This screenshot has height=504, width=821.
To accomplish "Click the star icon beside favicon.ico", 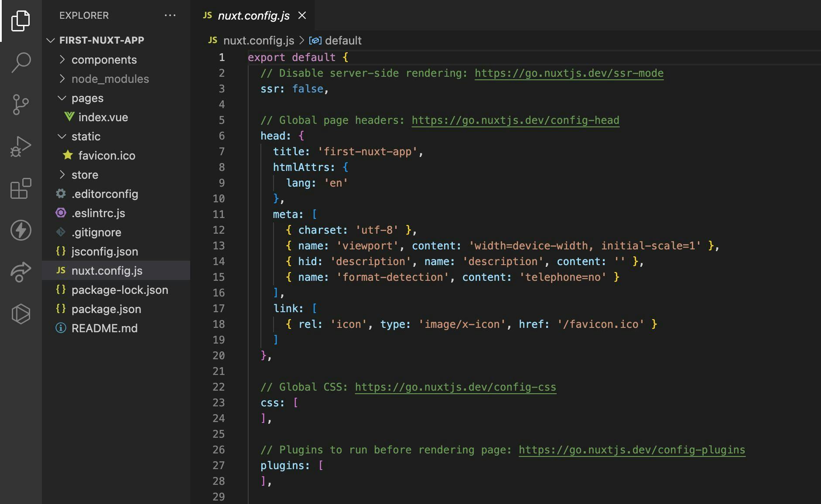I will pyautogui.click(x=68, y=155).
